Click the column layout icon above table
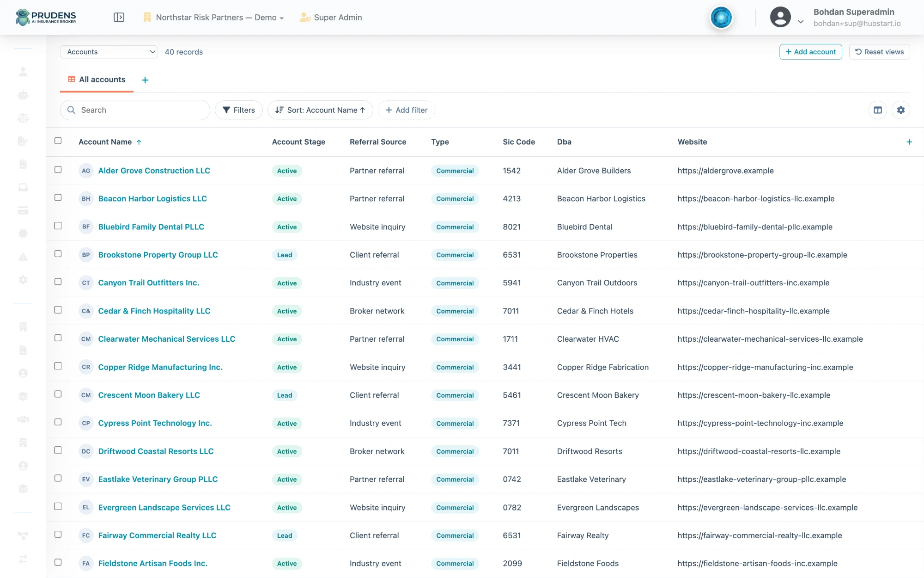This screenshot has height=578, width=924. pyautogui.click(x=878, y=110)
